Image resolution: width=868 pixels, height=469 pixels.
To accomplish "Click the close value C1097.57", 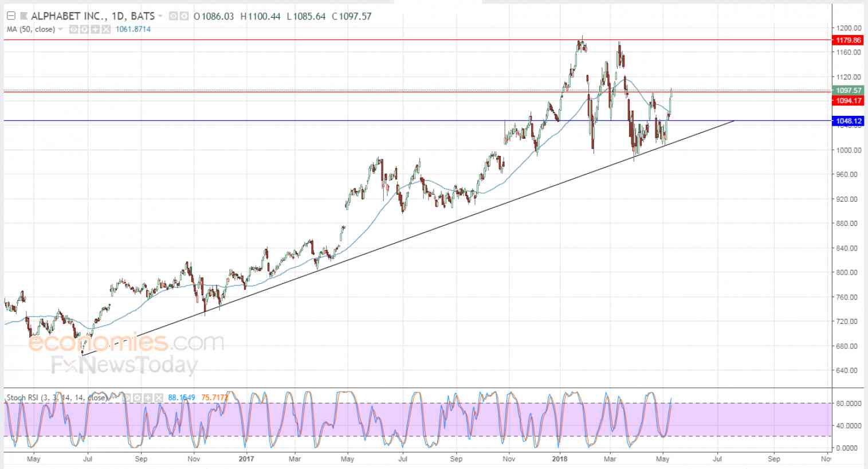I will point(352,16).
